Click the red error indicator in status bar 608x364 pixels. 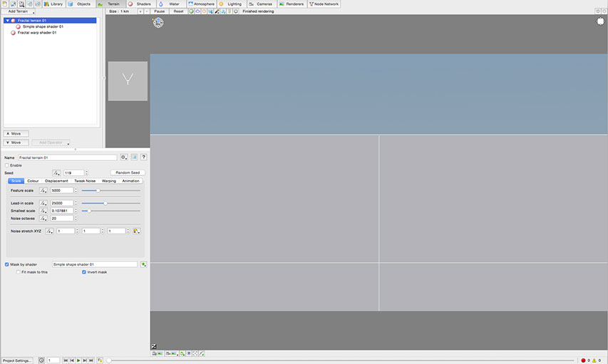[x=583, y=360]
